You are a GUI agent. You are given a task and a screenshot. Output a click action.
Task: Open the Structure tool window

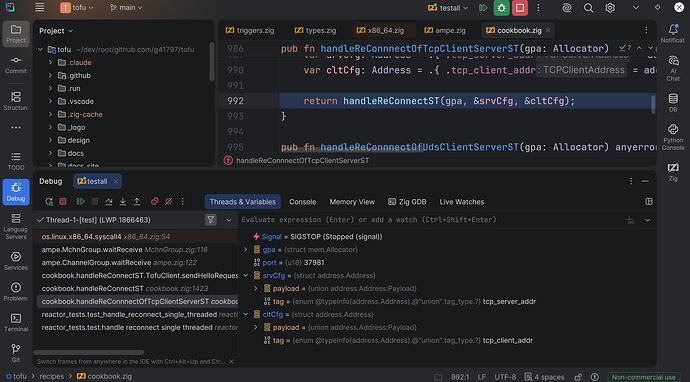pyautogui.click(x=16, y=101)
